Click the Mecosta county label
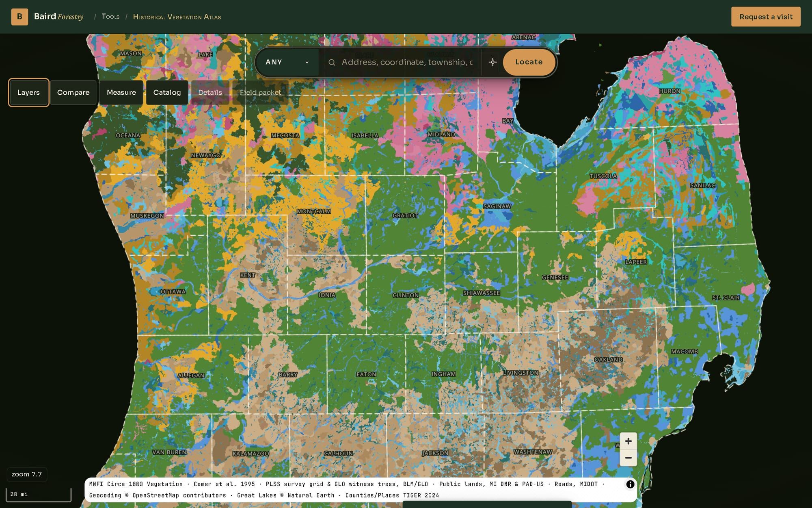 [285, 135]
